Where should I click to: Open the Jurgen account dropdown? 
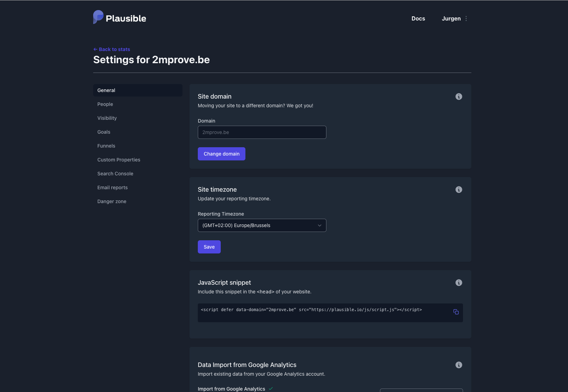(x=451, y=19)
